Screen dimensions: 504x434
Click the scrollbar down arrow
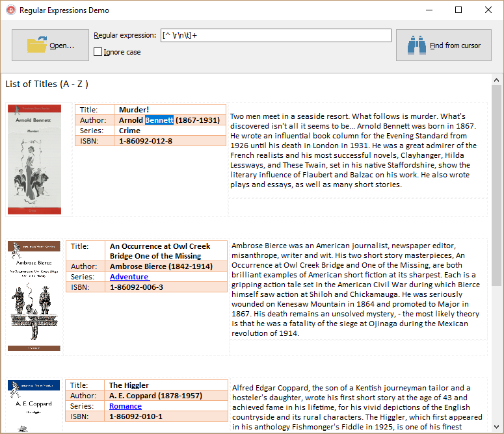(x=497, y=428)
